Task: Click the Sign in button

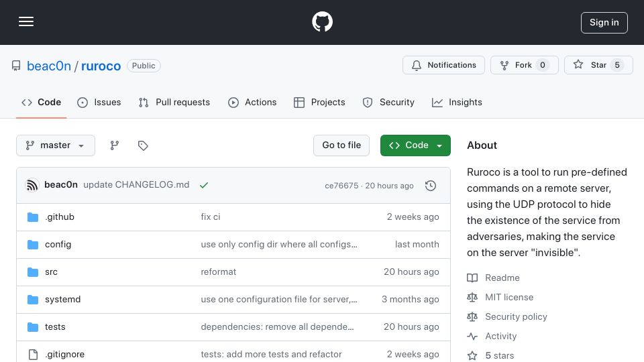Action: click(x=604, y=23)
